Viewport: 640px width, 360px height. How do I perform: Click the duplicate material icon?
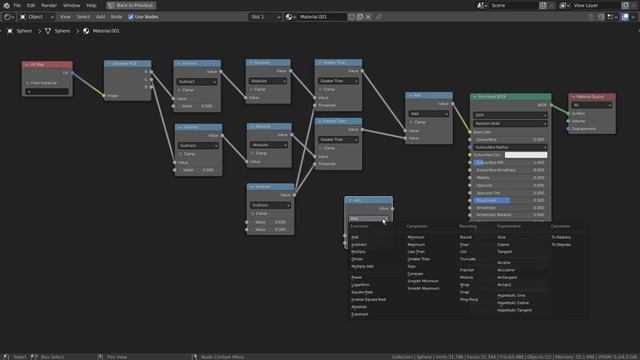(360, 17)
